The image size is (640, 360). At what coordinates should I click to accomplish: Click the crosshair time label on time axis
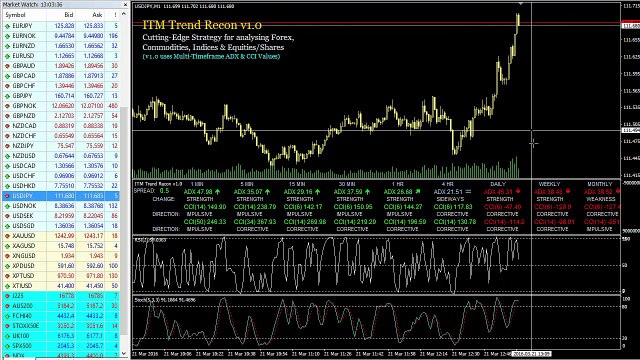(x=532, y=354)
